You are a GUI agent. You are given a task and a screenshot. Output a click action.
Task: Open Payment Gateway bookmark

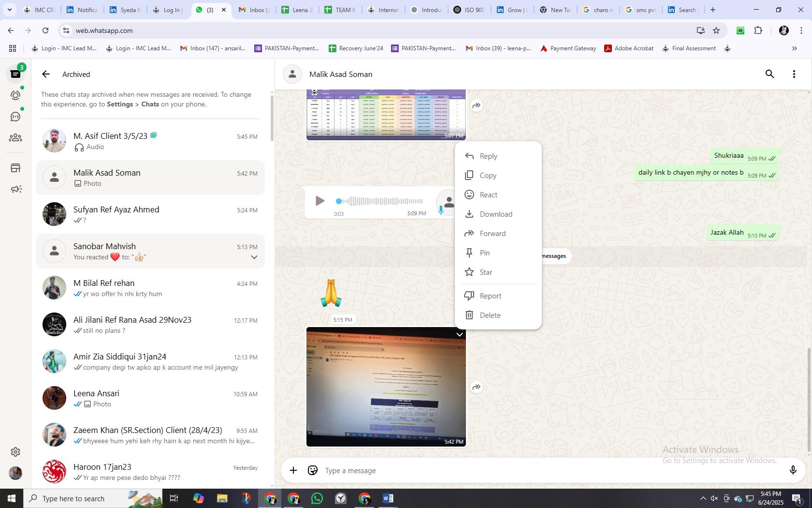point(568,48)
